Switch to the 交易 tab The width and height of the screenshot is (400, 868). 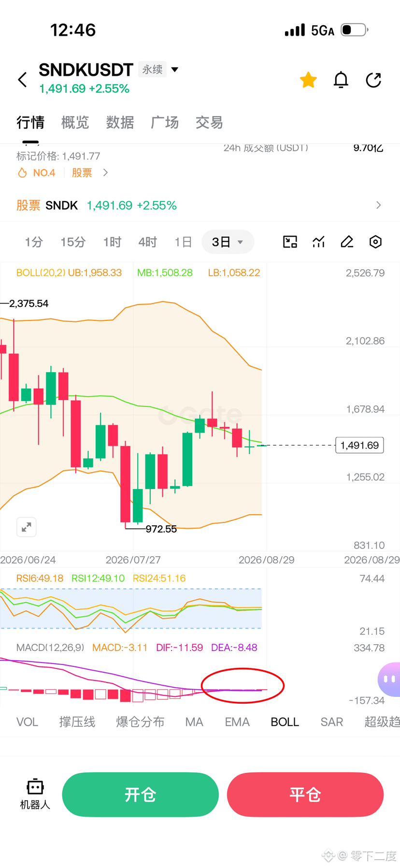[209, 122]
